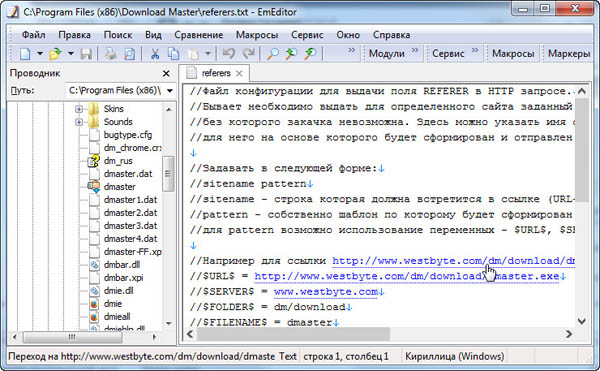Click the Paste clipboard icon
The height and width of the screenshot is (371, 600).
[x=194, y=54]
